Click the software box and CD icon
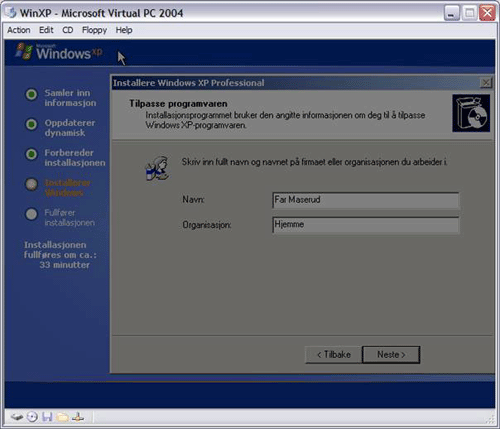 tap(471, 113)
